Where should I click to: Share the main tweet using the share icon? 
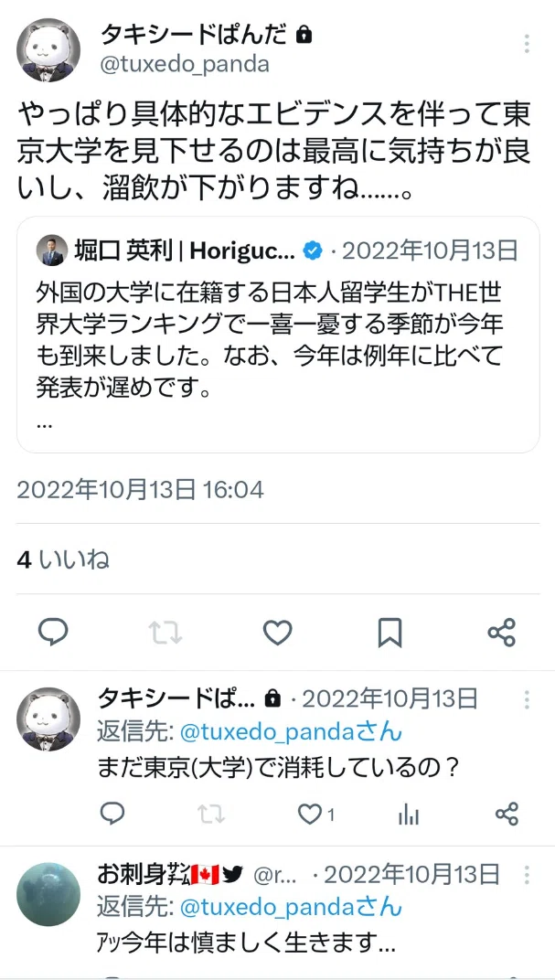502,633
